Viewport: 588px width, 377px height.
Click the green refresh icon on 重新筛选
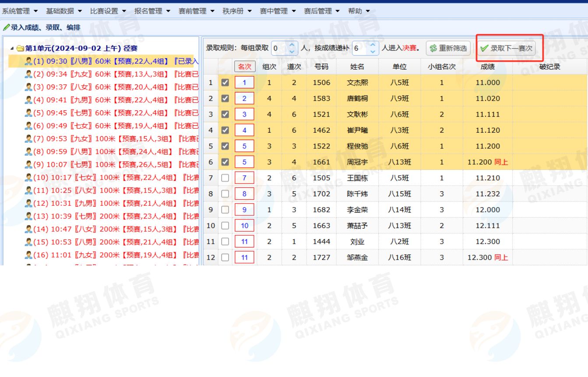click(433, 49)
